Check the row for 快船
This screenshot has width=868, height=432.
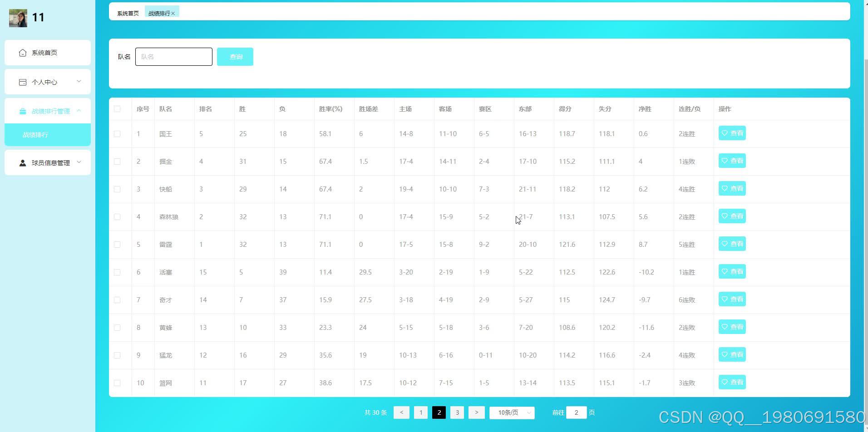coord(117,189)
